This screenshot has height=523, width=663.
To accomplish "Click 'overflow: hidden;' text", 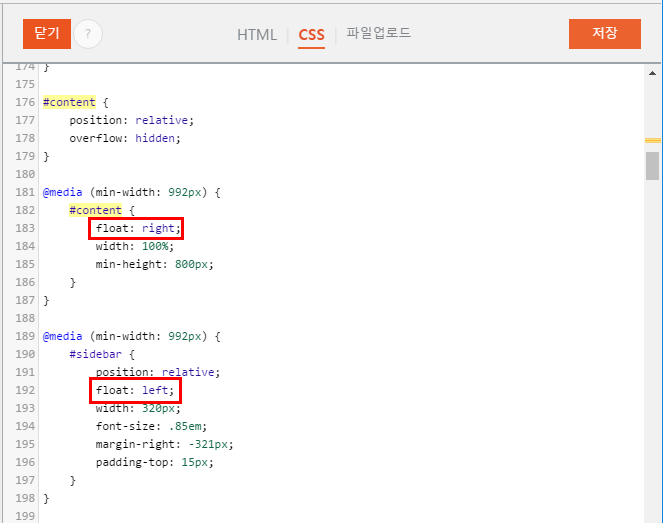I will 125,138.
